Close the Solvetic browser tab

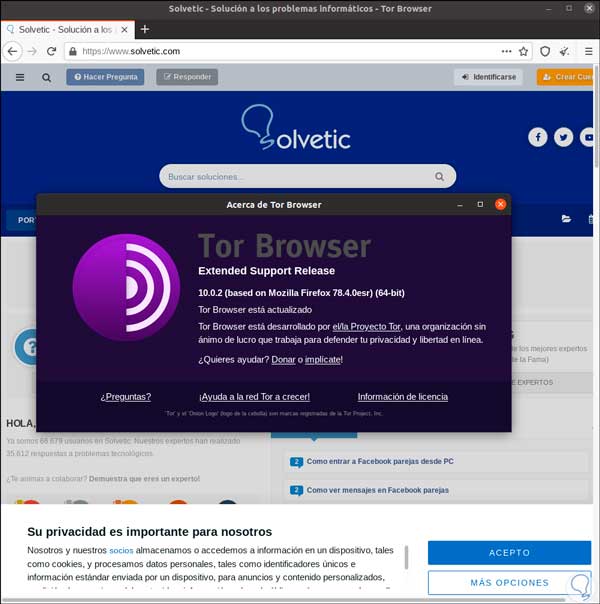click(x=124, y=30)
